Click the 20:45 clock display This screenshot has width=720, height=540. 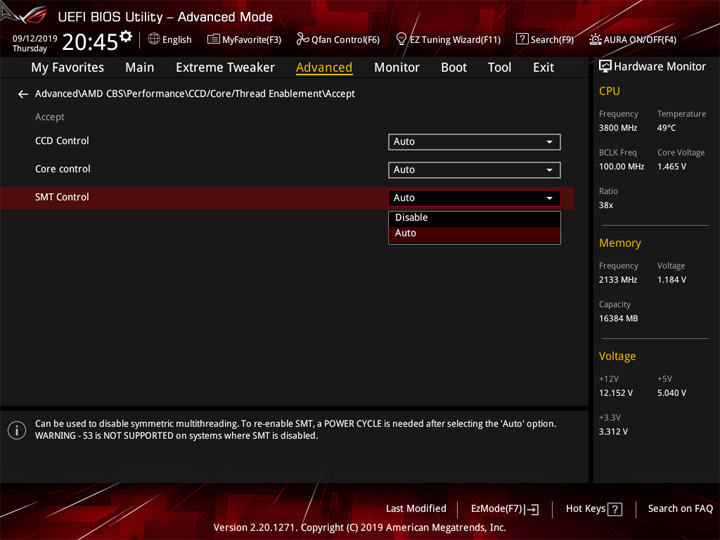(x=90, y=42)
